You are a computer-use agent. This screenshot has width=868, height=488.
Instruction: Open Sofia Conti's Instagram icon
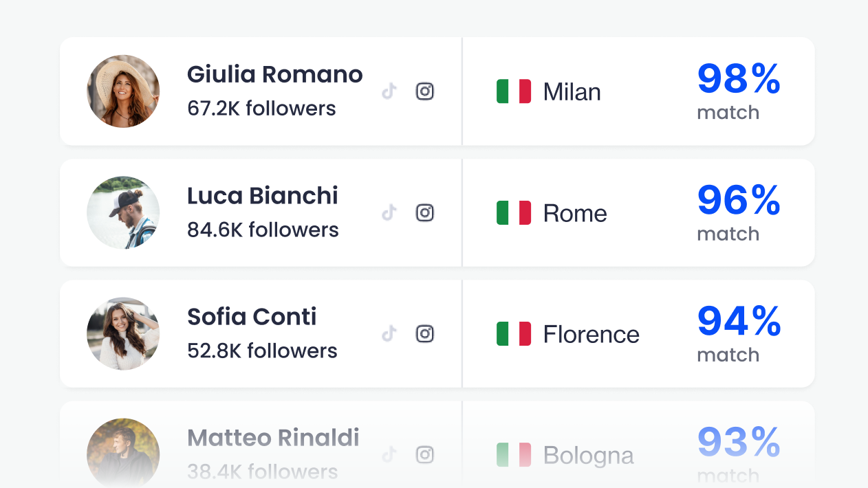(x=425, y=334)
